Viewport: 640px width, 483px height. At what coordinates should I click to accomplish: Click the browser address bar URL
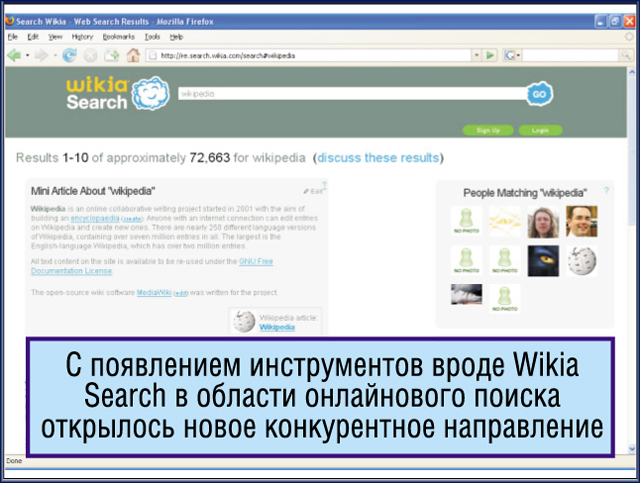pos(310,55)
